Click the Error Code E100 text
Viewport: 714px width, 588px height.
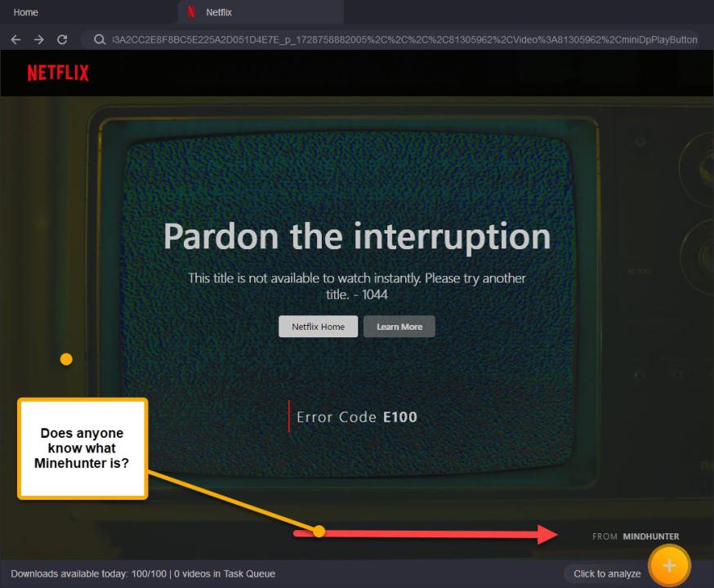[x=356, y=416]
